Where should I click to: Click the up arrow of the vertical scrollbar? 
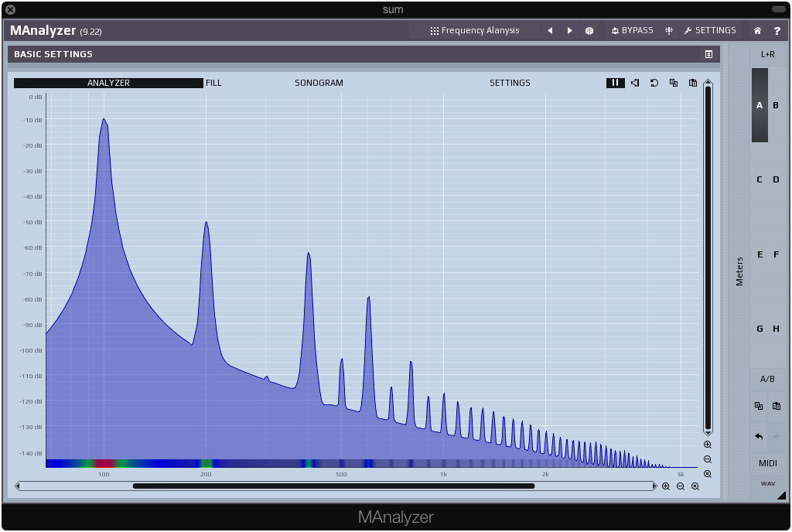tap(708, 82)
